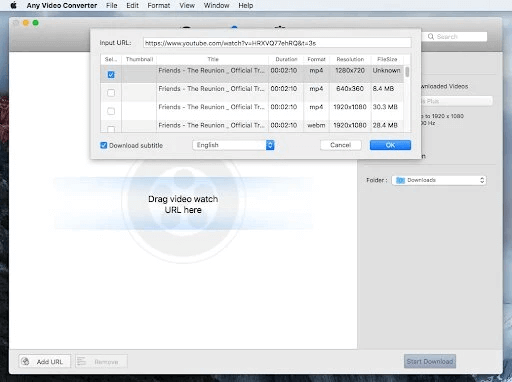Sort by the Resolution column header
512x382 pixels.
pos(350,59)
